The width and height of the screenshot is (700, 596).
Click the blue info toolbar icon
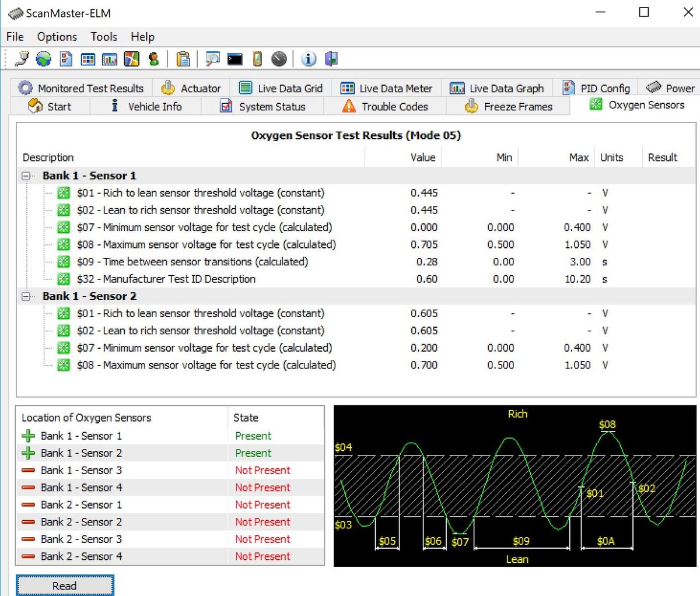click(x=309, y=58)
